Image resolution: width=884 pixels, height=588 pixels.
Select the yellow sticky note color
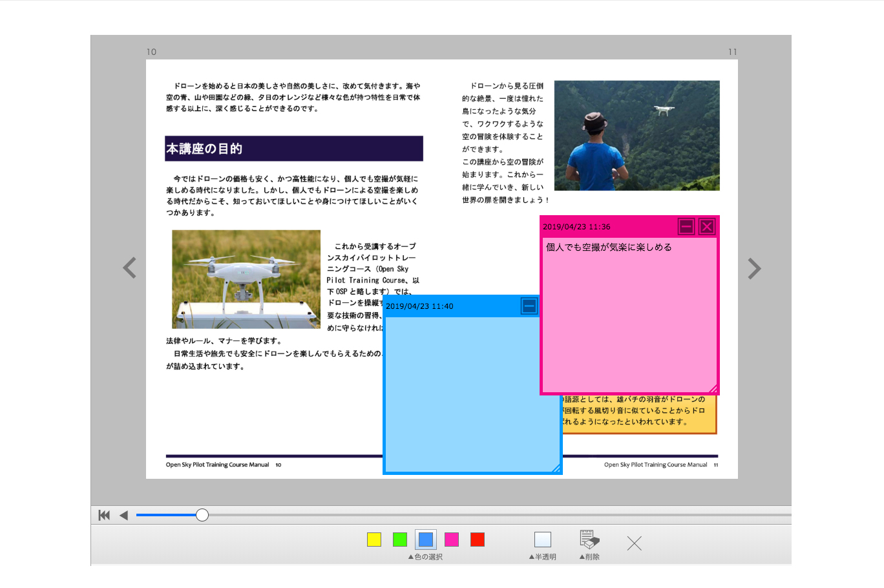coord(374,540)
